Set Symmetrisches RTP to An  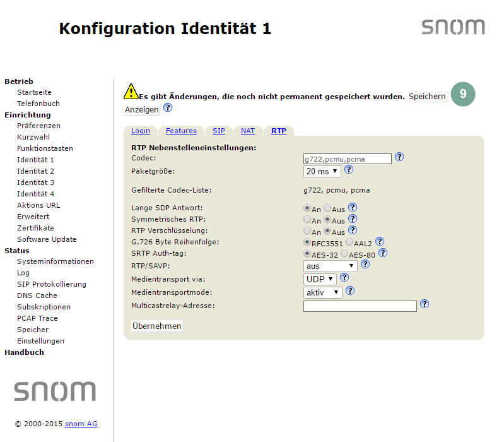[x=307, y=220]
